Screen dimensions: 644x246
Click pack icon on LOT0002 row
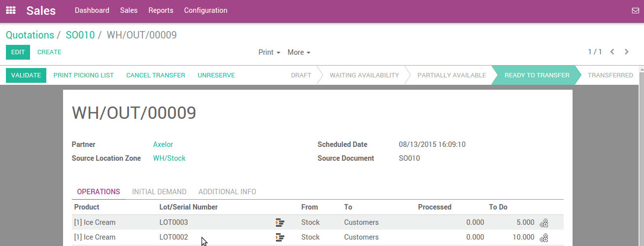click(x=544, y=237)
